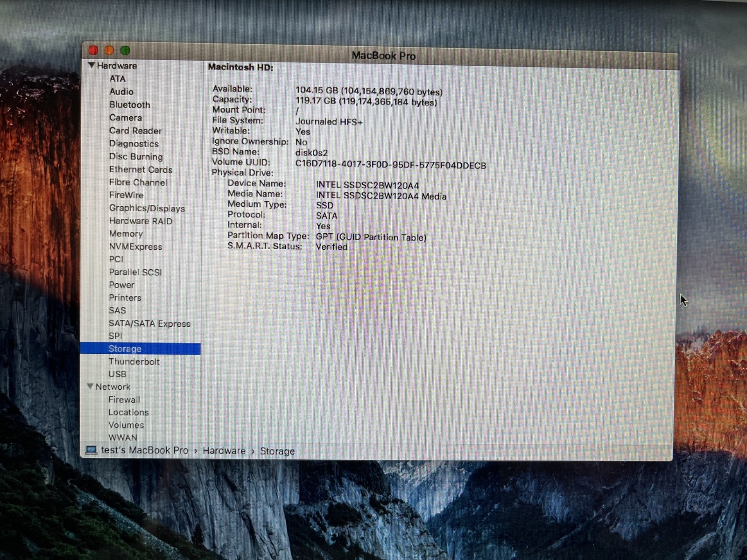Close the MacBook Pro window

point(93,50)
